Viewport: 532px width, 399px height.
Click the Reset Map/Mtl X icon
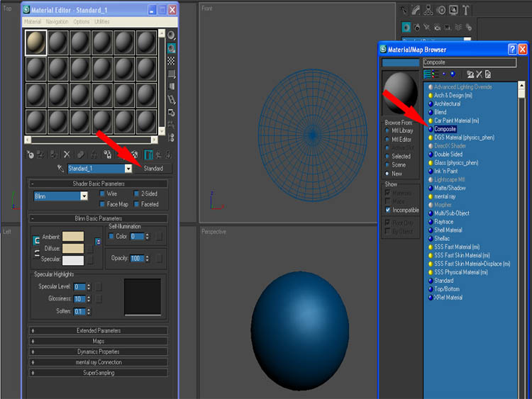pos(67,154)
